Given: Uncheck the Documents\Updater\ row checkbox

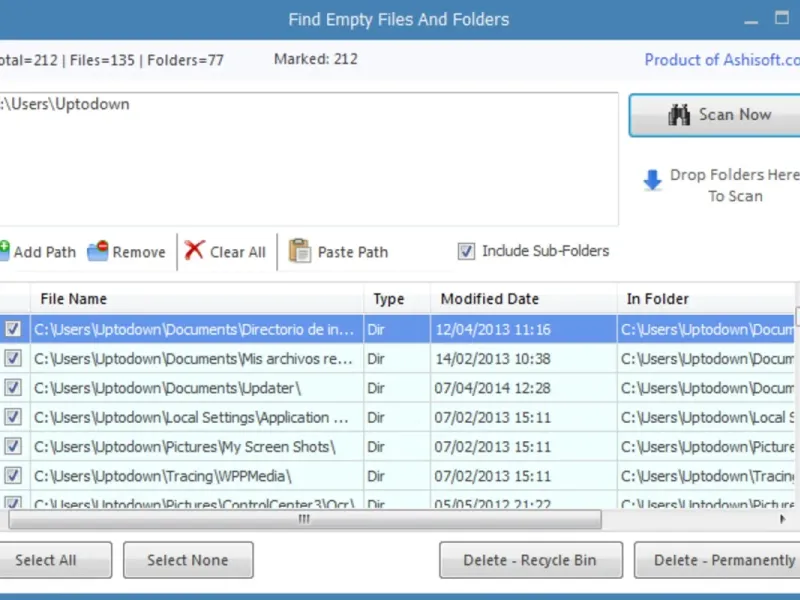Looking at the screenshot, I should pos(13,388).
